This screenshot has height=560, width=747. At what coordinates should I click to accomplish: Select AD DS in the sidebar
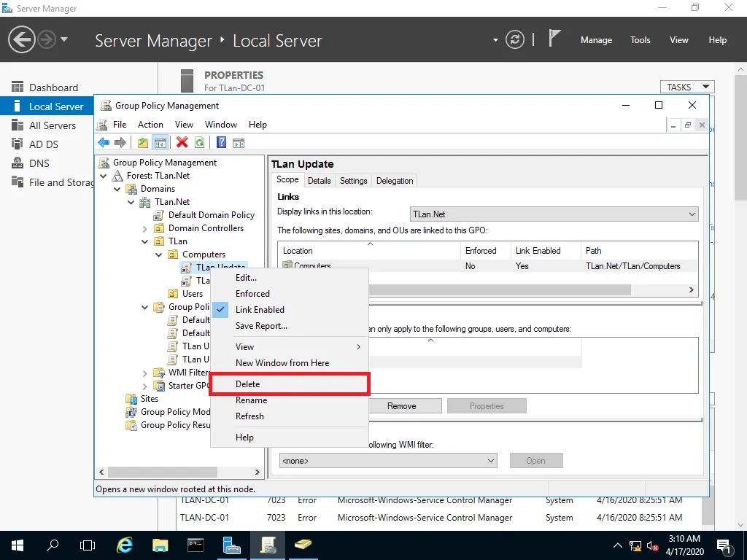point(43,144)
